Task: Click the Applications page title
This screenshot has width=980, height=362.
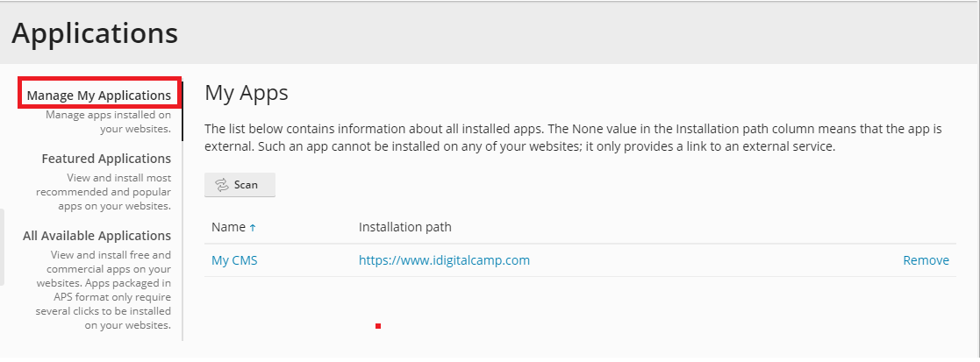Action: 95,32
